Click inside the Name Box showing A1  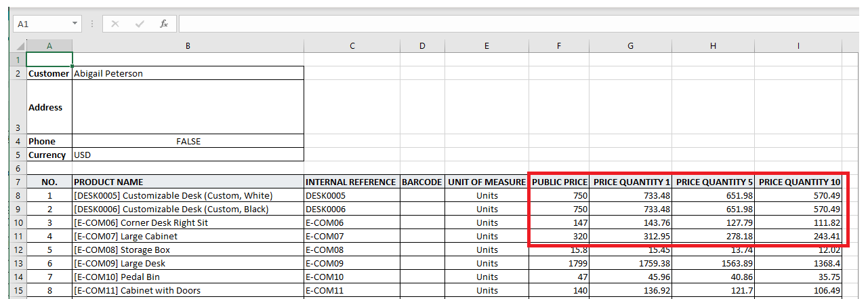click(x=41, y=24)
